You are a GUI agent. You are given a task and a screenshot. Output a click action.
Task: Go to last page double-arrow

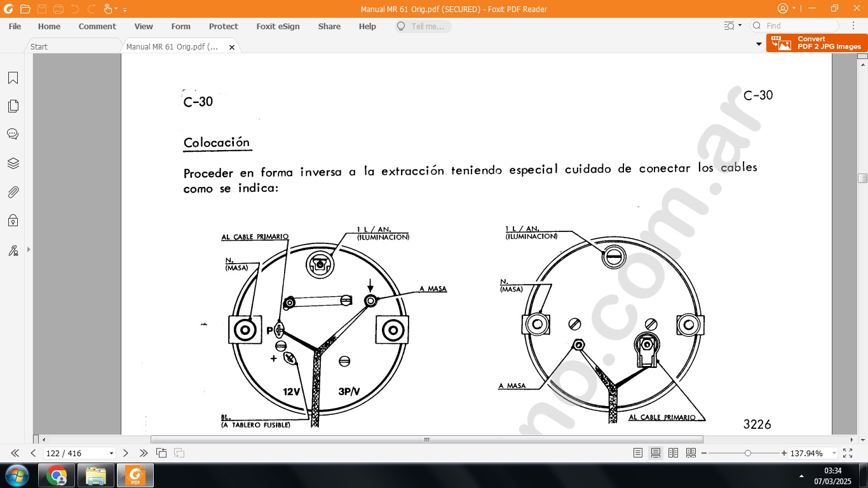pyautogui.click(x=144, y=453)
